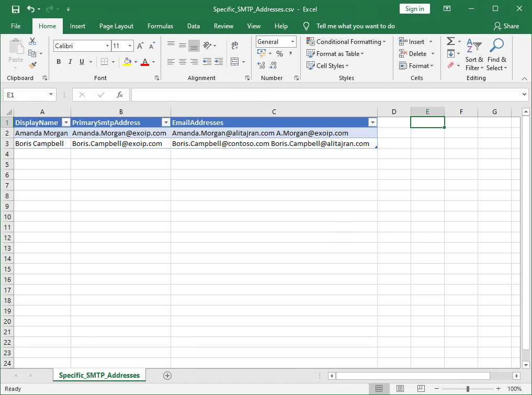Open the EmailAddresses filter dropdown
Screen dimensions: 532x395
click(372, 122)
